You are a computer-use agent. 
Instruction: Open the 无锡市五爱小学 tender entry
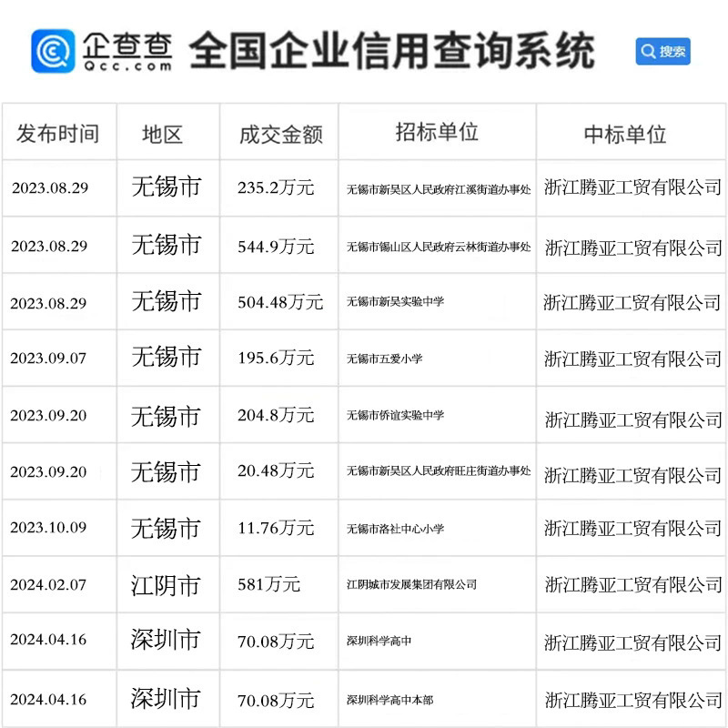pos(384,359)
